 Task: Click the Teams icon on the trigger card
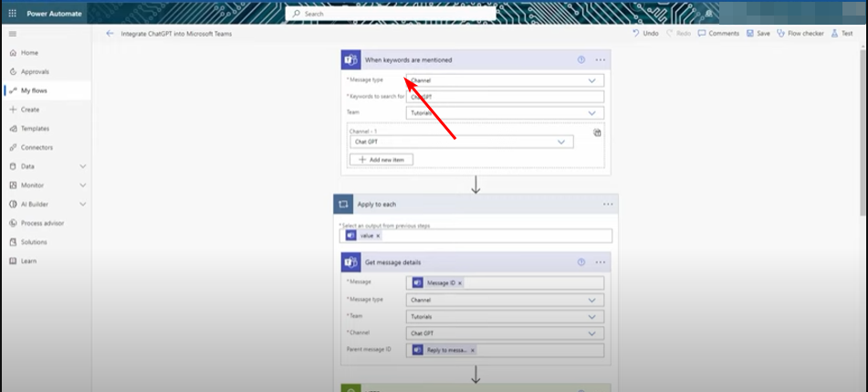click(x=351, y=60)
